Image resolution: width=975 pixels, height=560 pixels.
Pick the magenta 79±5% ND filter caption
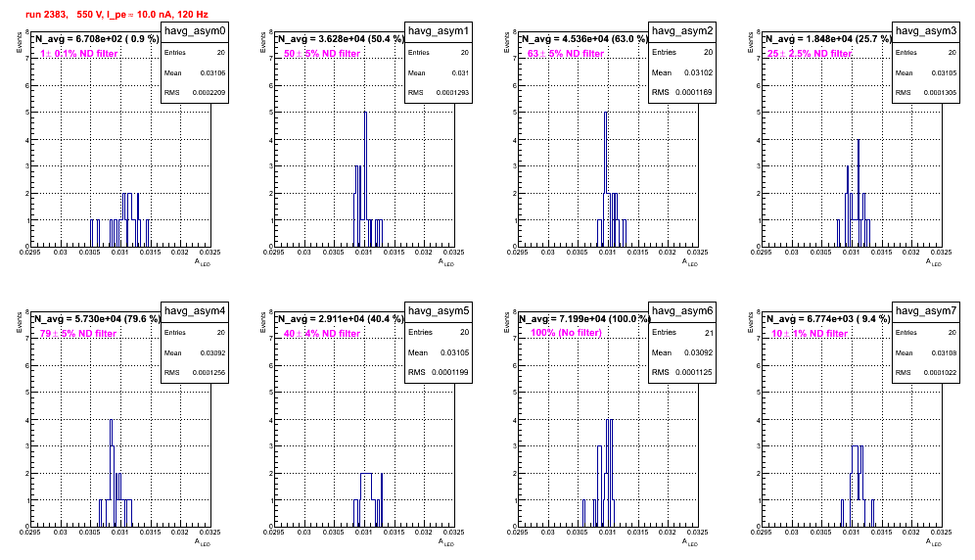[78, 334]
